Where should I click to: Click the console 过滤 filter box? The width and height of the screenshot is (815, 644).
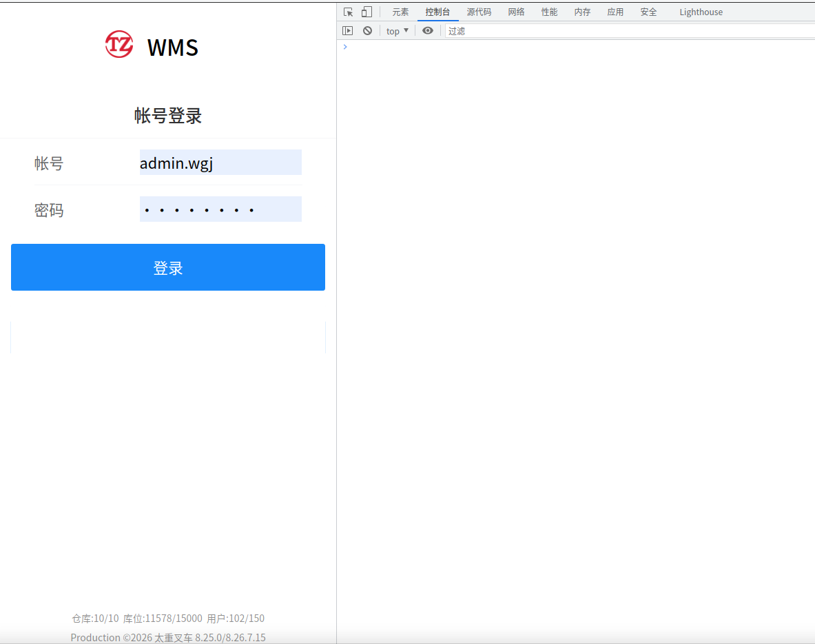coord(630,31)
